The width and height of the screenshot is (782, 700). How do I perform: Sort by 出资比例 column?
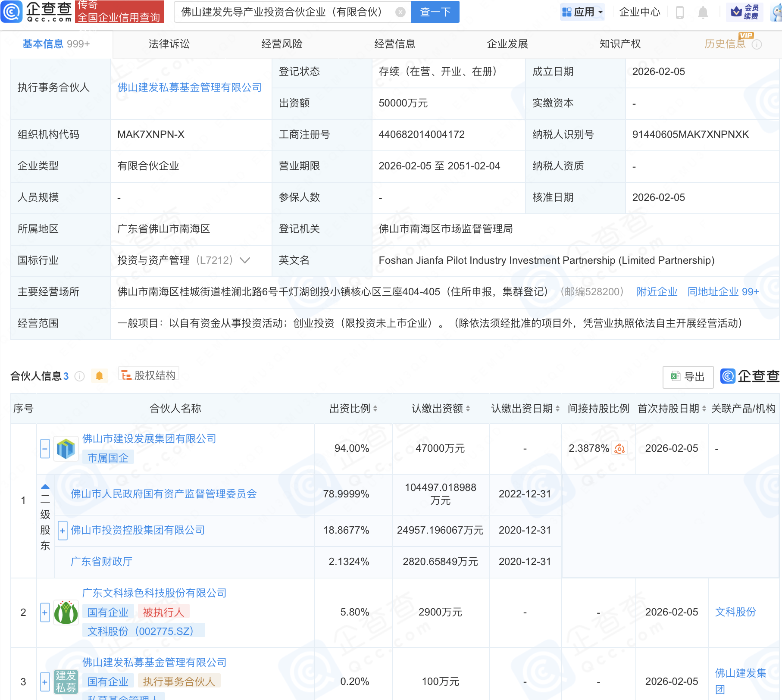353,409
